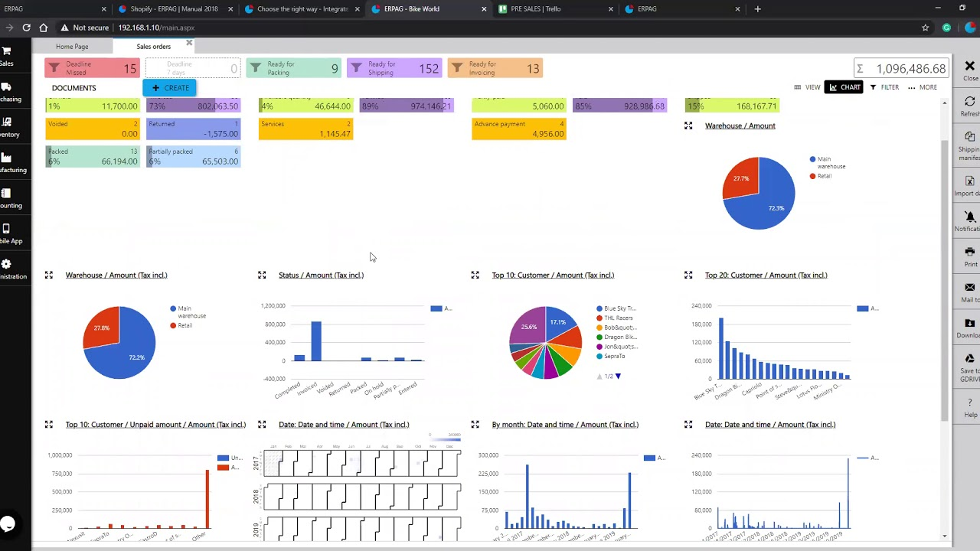Click the Print icon in right panel
The image size is (980, 551).
pyautogui.click(x=969, y=252)
